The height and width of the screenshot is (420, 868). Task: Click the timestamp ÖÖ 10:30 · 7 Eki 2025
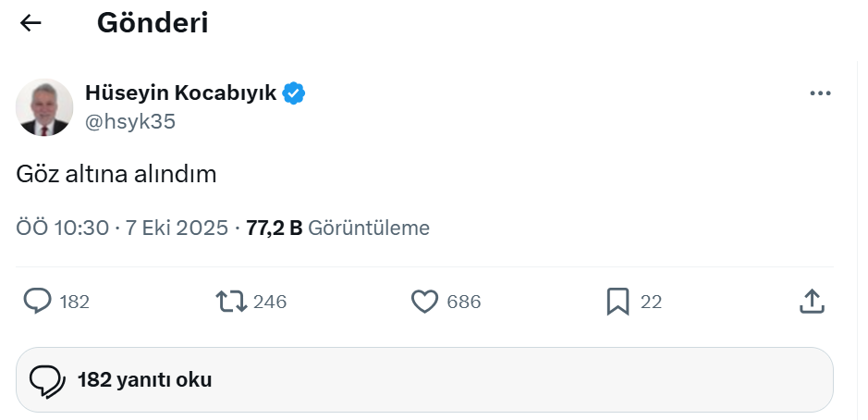click(122, 228)
